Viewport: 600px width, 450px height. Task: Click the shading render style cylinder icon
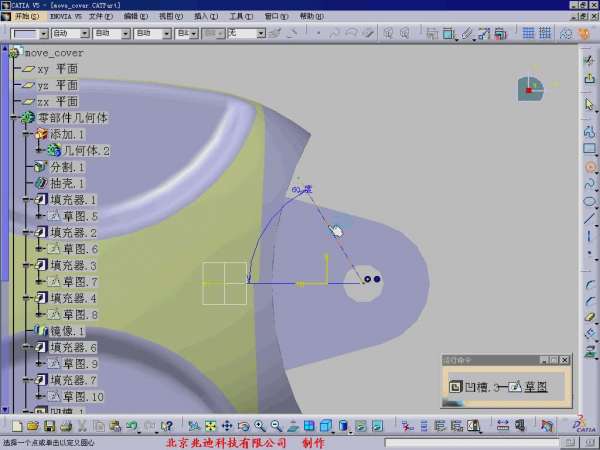click(x=343, y=426)
